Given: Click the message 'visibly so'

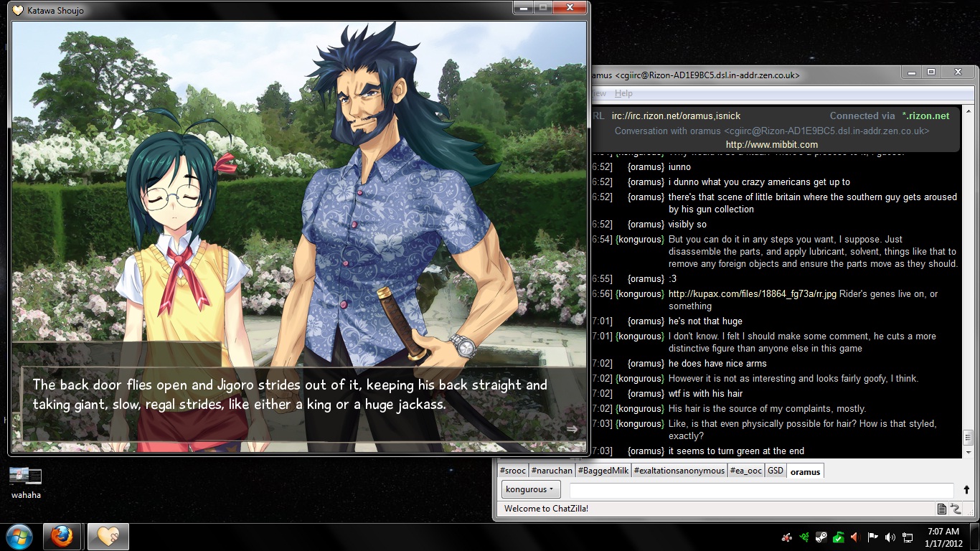Looking at the screenshot, I should tap(687, 225).
